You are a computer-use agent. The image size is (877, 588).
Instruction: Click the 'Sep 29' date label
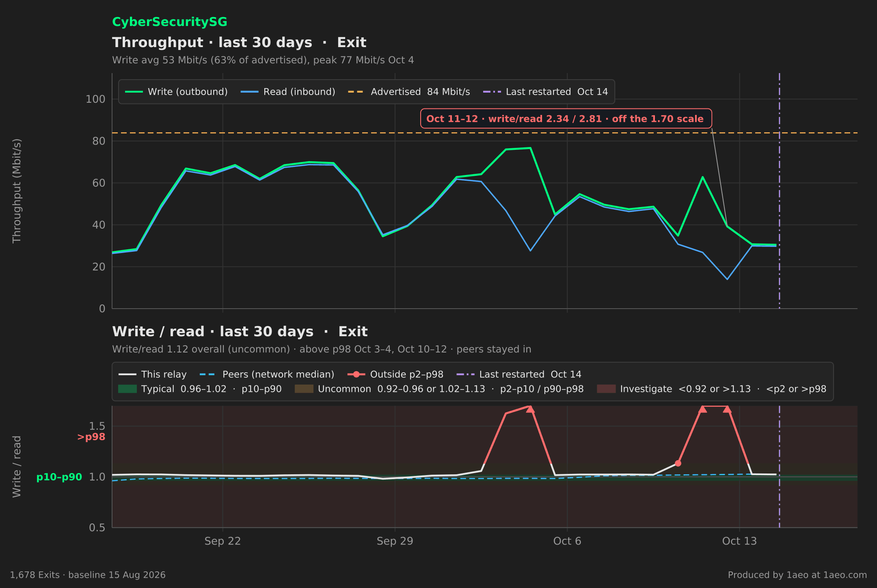pyautogui.click(x=395, y=541)
